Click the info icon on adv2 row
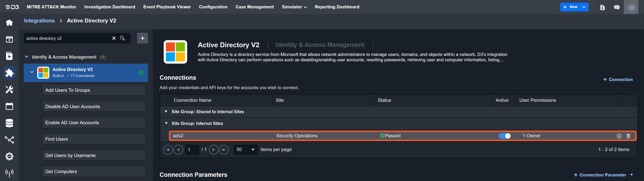The image size is (644, 181). 619,136
